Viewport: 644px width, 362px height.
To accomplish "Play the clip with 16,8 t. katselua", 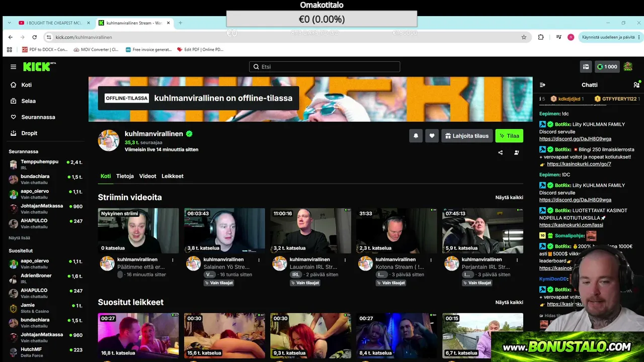I will 138,336.
